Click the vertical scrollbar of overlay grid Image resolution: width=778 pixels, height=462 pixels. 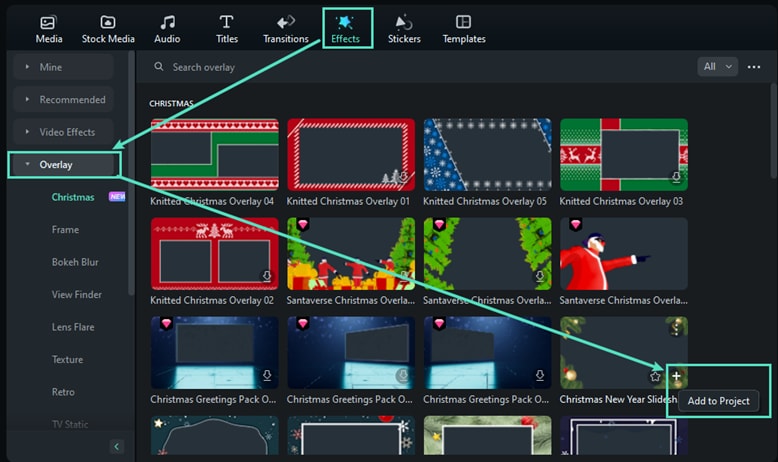point(773,131)
